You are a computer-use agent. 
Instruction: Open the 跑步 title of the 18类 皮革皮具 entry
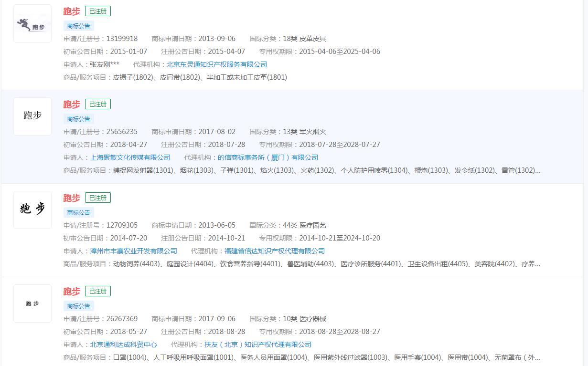coord(72,11)
